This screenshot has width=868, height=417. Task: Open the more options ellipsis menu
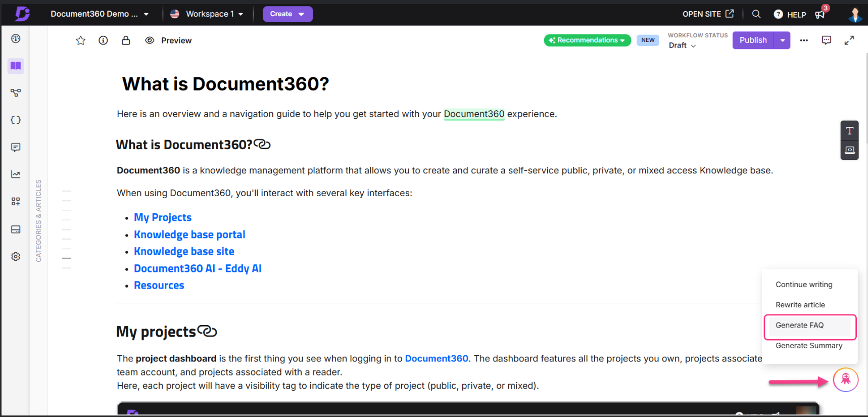pyautogui.click(x=804, y=40)
